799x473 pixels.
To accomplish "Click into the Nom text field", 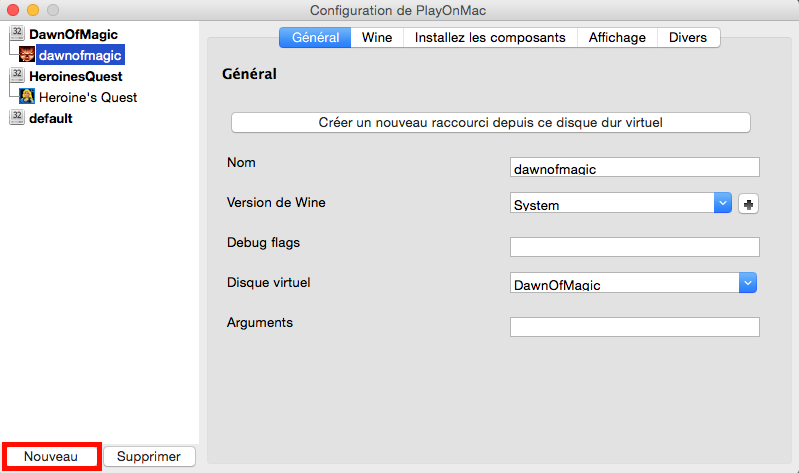I will point(634,167).
